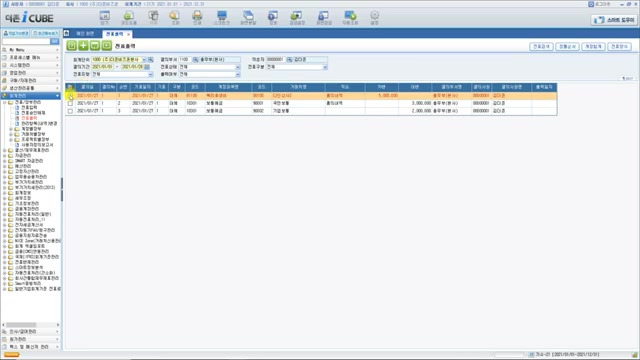Click the start date field 2021/01/01
The image size is (640, 360).
[102, 67]
